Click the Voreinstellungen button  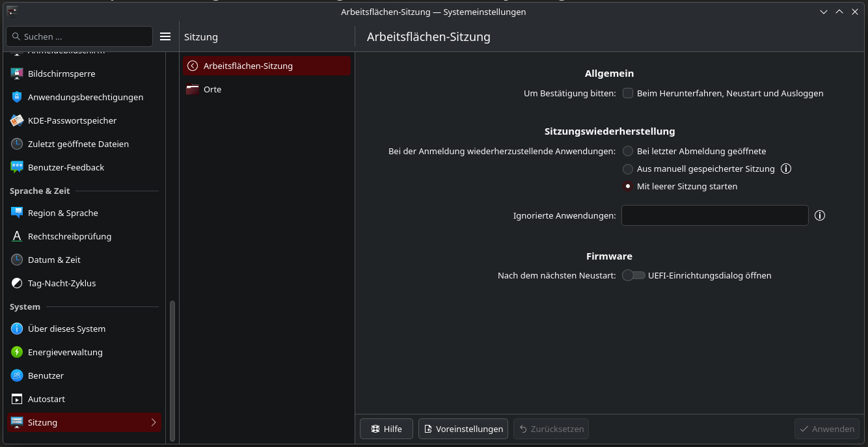click(x=463, y=429)
